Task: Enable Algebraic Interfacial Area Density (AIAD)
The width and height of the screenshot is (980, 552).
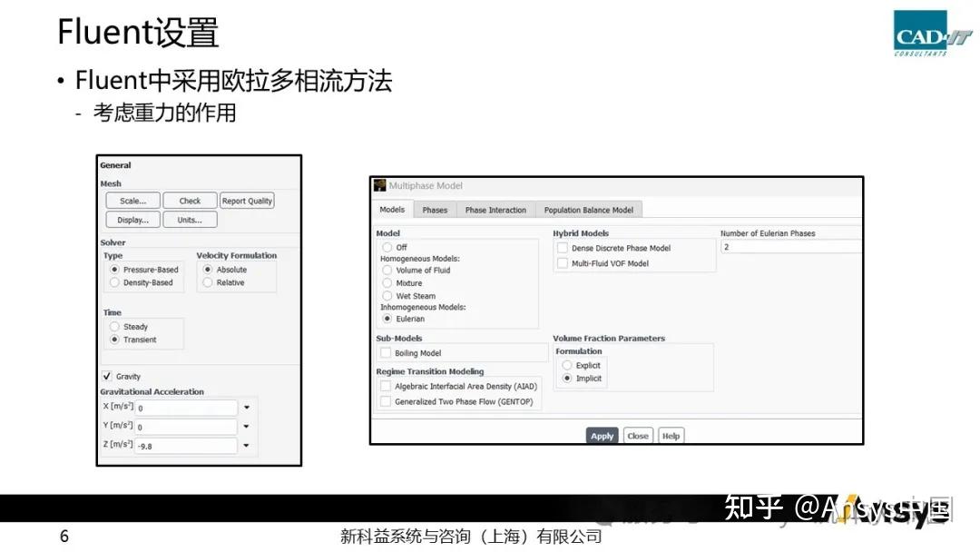Action: 386,385
